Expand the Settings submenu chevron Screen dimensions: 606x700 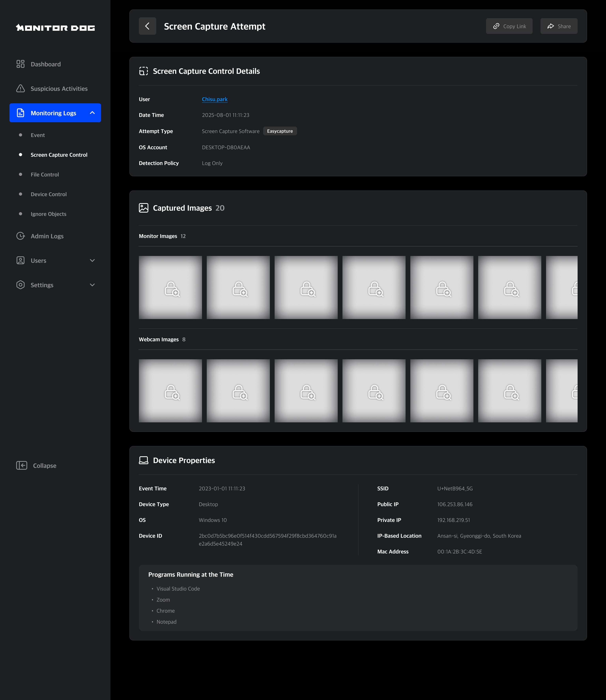92,285
